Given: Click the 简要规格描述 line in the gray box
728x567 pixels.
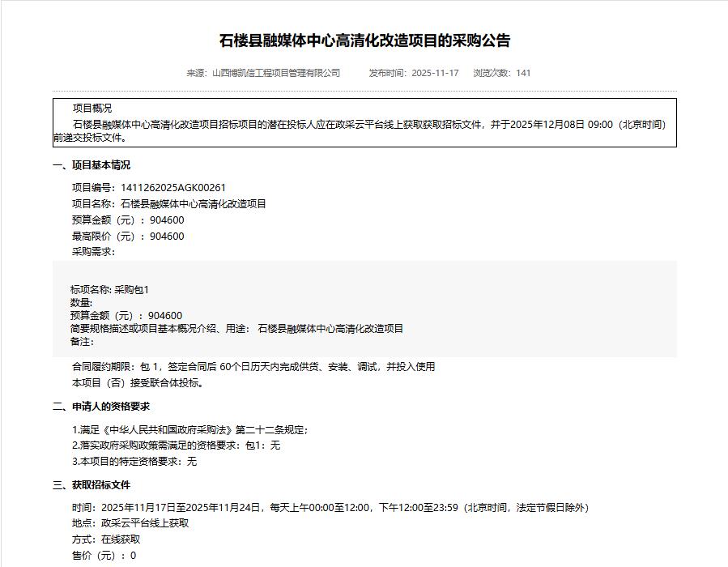Looking at the screenshot, I should 236,328.
